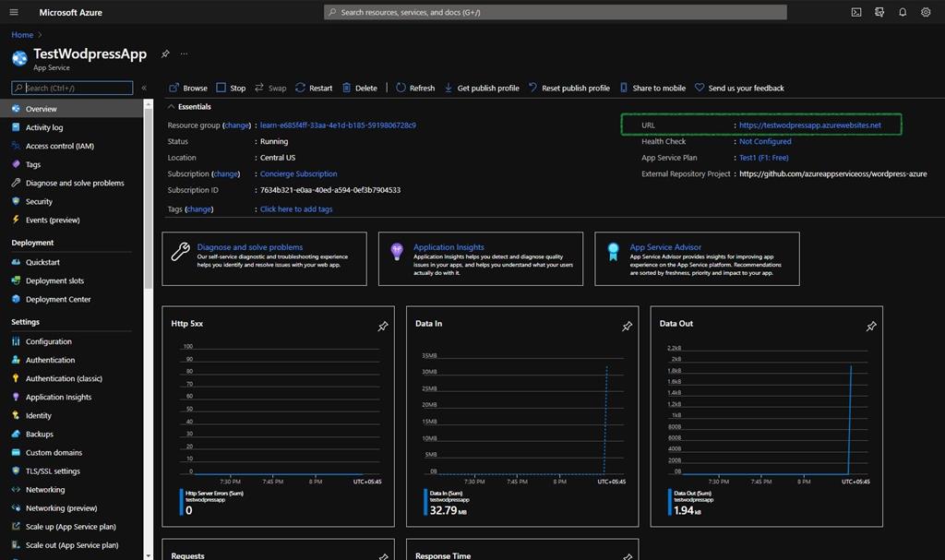Delete the app service
This screenshot has height=560, width=945.
(361, 88)
